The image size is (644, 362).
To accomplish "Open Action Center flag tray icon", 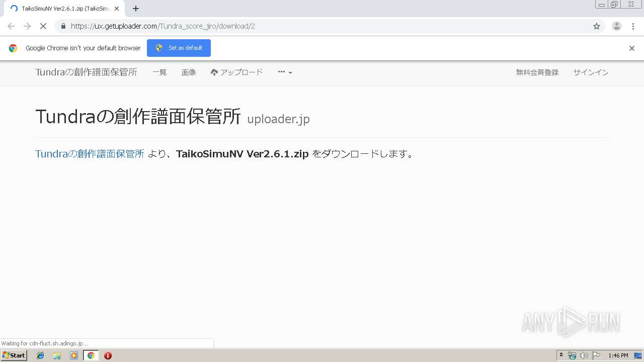I will point(596,355).
